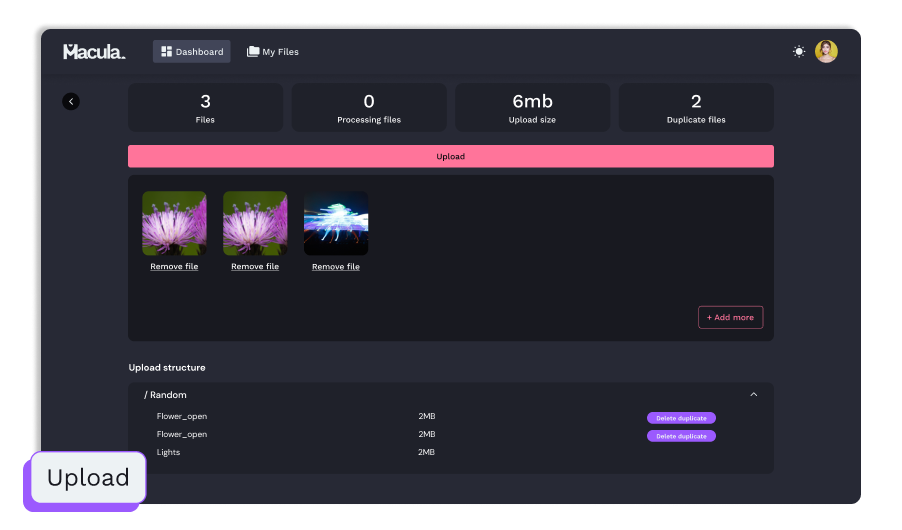
Task: Click the Duplicate files stat card
Action: click(x=696, y=108)
